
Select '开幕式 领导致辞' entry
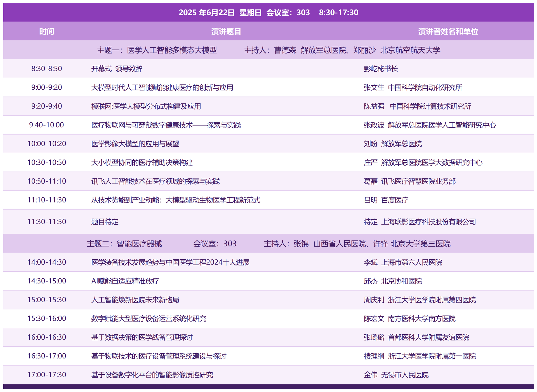[117, 69]
